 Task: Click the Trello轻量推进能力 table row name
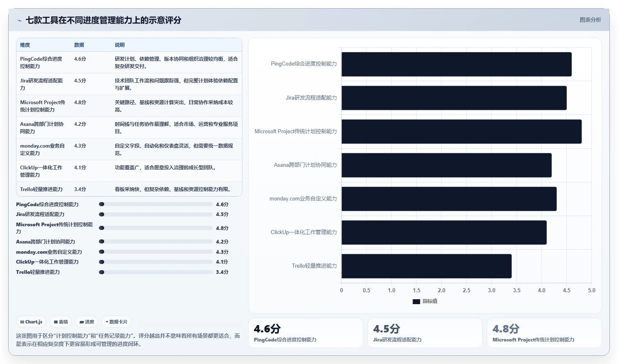coord(41,189)
